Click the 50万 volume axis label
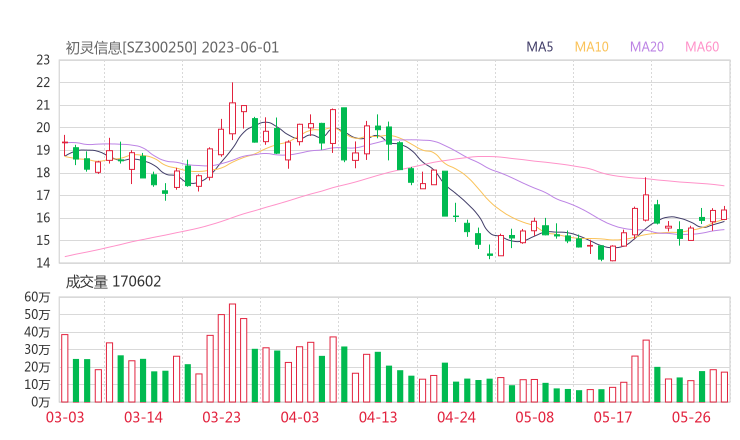The height and width of the screenshot is (440, 740). (37, 314)
